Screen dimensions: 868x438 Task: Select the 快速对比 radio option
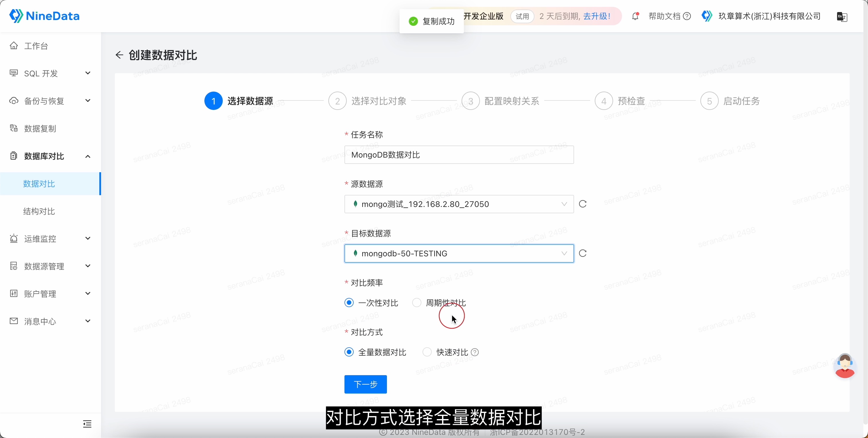pos(427,352)
